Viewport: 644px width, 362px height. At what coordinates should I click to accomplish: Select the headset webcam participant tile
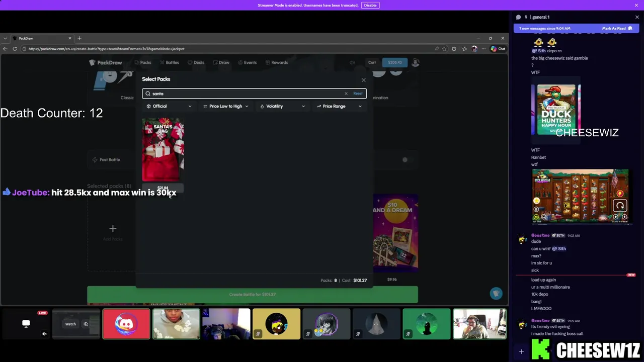tap(226, 324)
